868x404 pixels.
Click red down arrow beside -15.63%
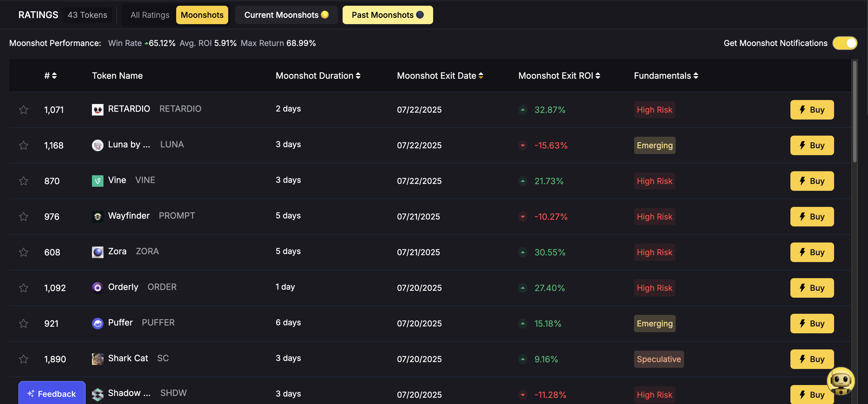tap(523, 146)
